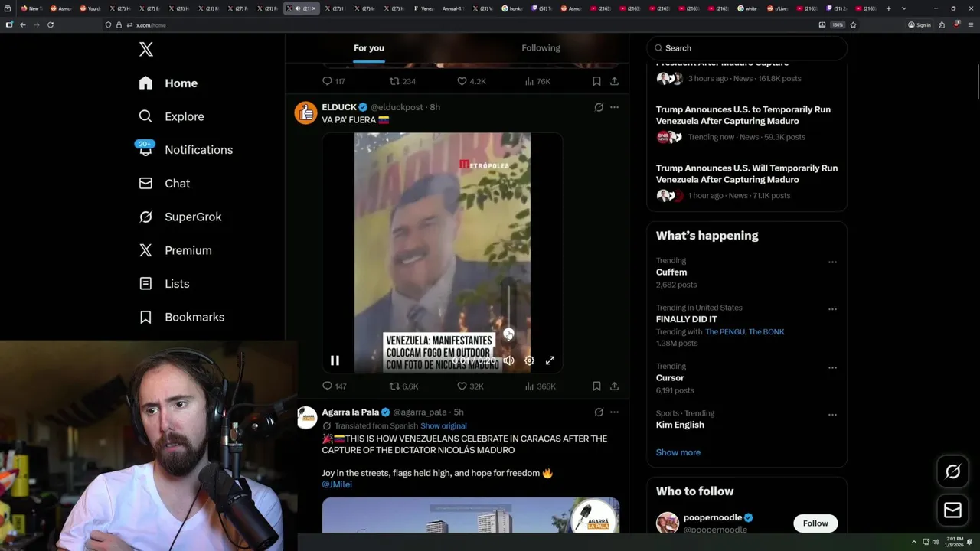View ELDUCK post 365K views
980x551 pixels.
coord(540,386)
